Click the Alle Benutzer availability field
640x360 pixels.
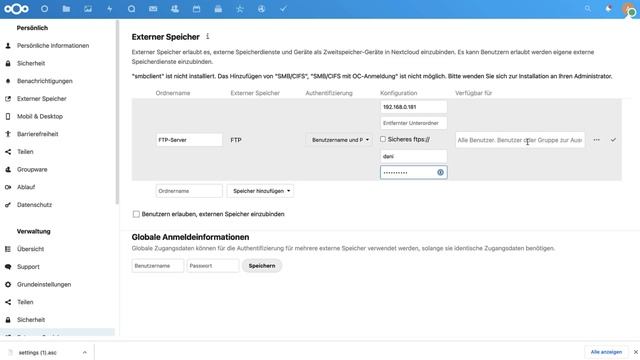click(x=520, y=140)
